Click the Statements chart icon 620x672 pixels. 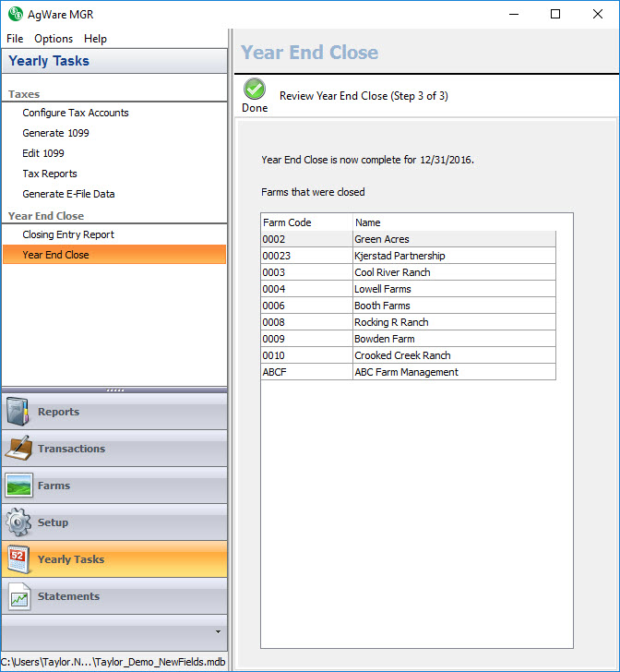pyautogui.click(x=19, y=597)
